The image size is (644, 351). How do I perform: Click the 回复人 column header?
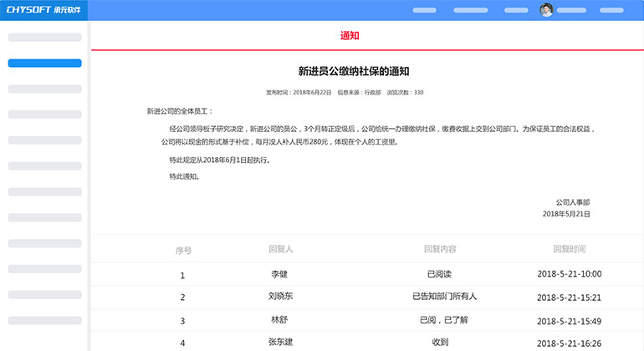point(281,249)
